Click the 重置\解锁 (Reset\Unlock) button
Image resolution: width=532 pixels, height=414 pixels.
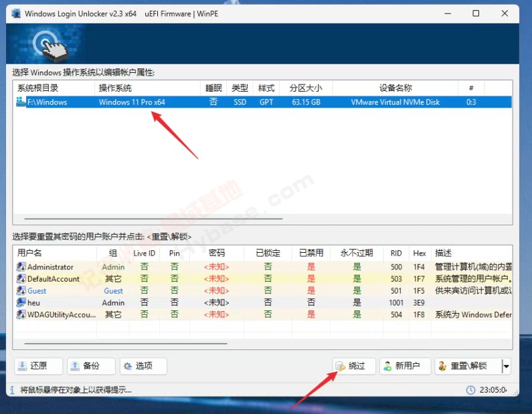click(468, 366)
